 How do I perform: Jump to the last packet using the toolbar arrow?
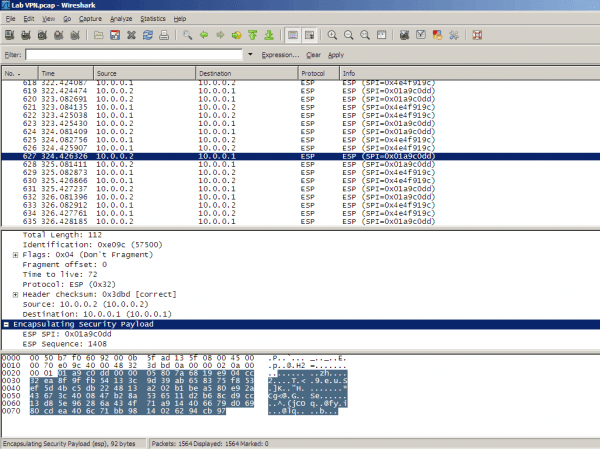pyautogui.click(x=268, y=35)
